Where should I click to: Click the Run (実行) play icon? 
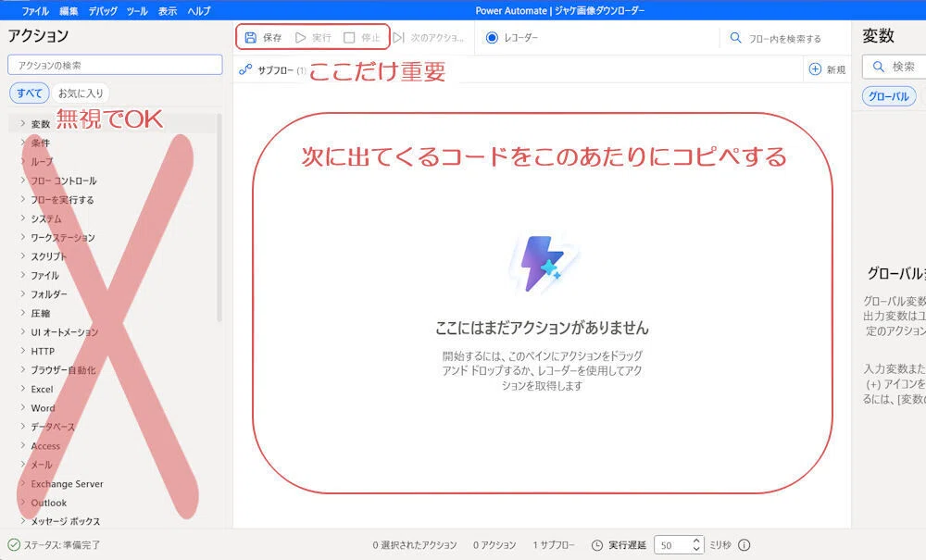coord(301,38)
